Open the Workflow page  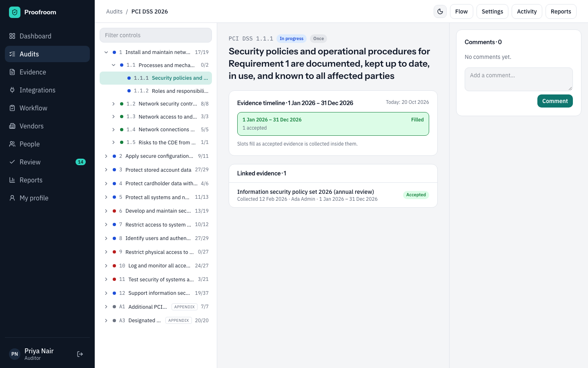47,108
